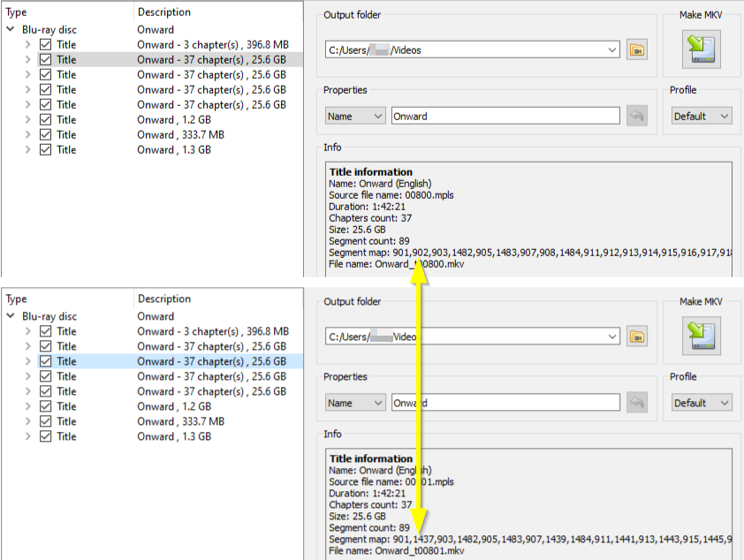Click the 'Blu-ray disc' label in upper panel
Viewport: 744px width, 560px height.
click(x=49, y=29)
